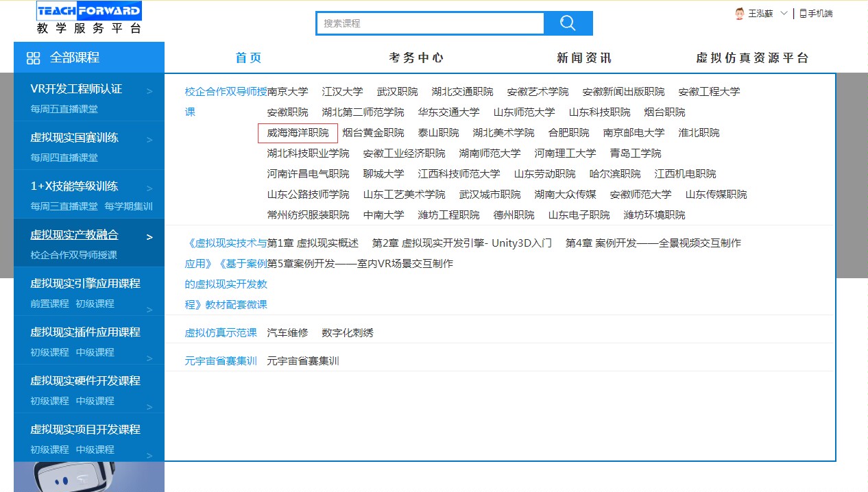Select 虚拟现实引擎应用课程 in the sidebar
Viewport: 868px width, 492px height.
[x=85, y=284]
